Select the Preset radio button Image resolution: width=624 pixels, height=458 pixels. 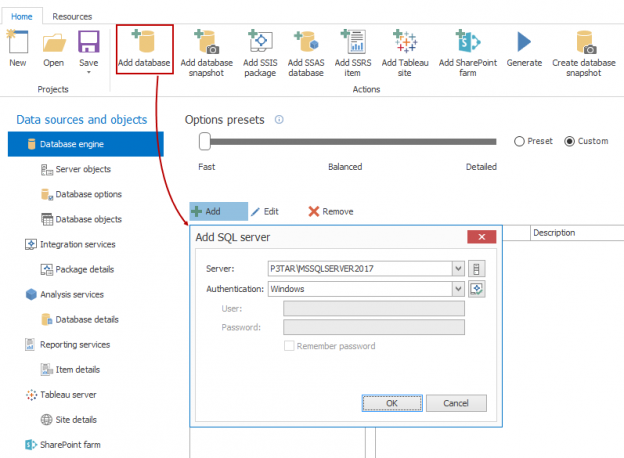(519, 141)
